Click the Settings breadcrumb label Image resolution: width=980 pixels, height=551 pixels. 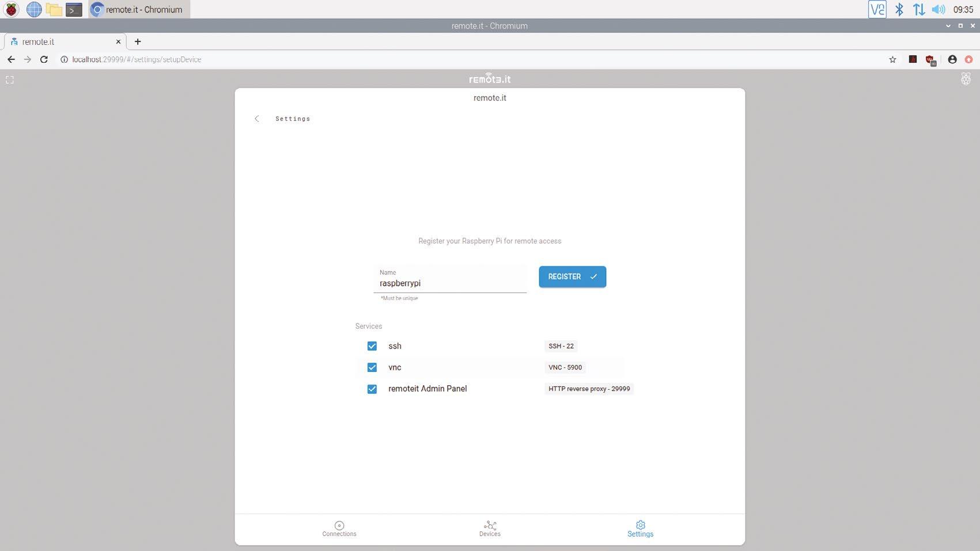293,119
